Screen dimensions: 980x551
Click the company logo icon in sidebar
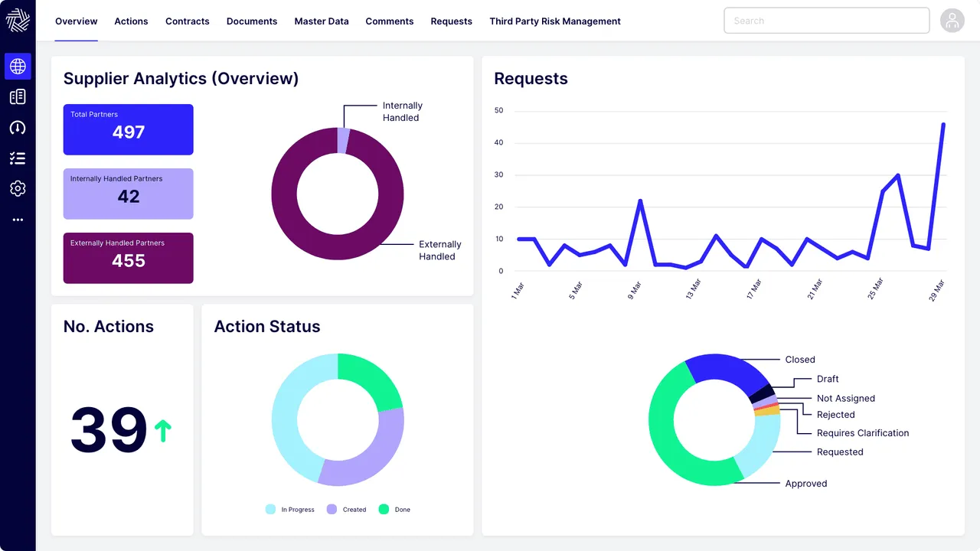tap(18, 21)
